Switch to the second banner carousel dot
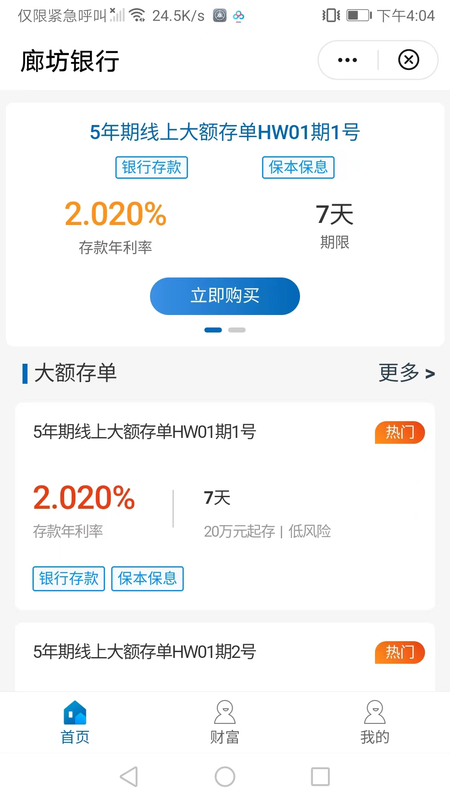The width and height of the screenshot is (450, 800). 237,330
